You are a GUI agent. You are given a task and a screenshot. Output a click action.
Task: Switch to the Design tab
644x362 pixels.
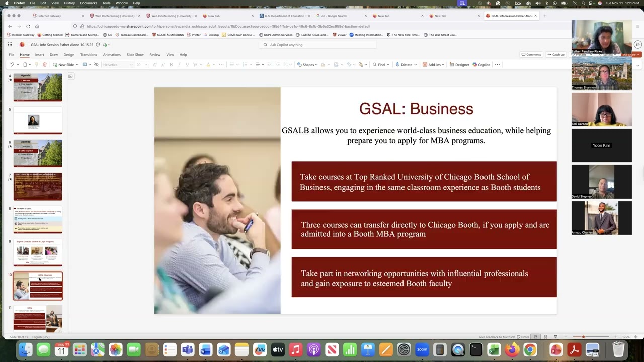pyautogui.click(x=69, y=55)
